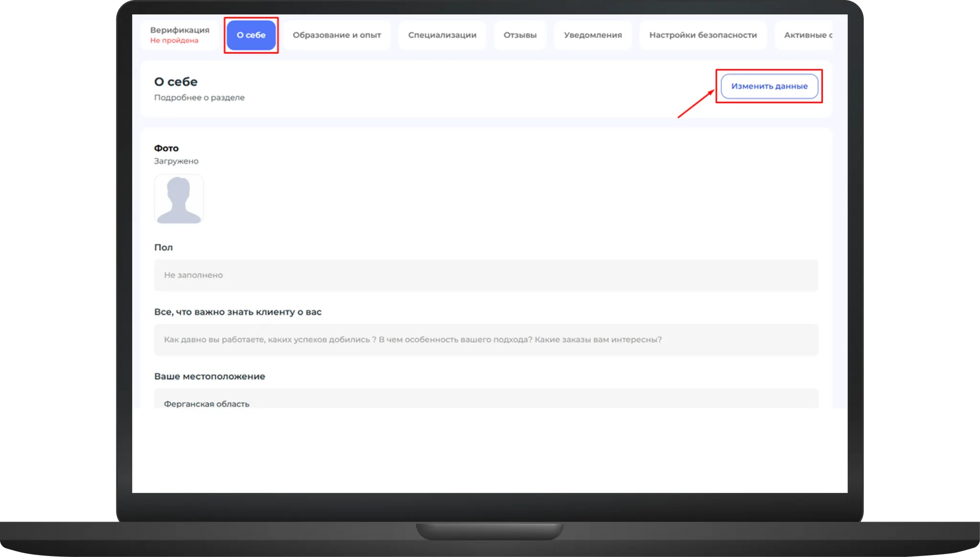Click the Загружено photo status text
The width and height of the screenshot is (980, 557).
[x=176, y=161]
